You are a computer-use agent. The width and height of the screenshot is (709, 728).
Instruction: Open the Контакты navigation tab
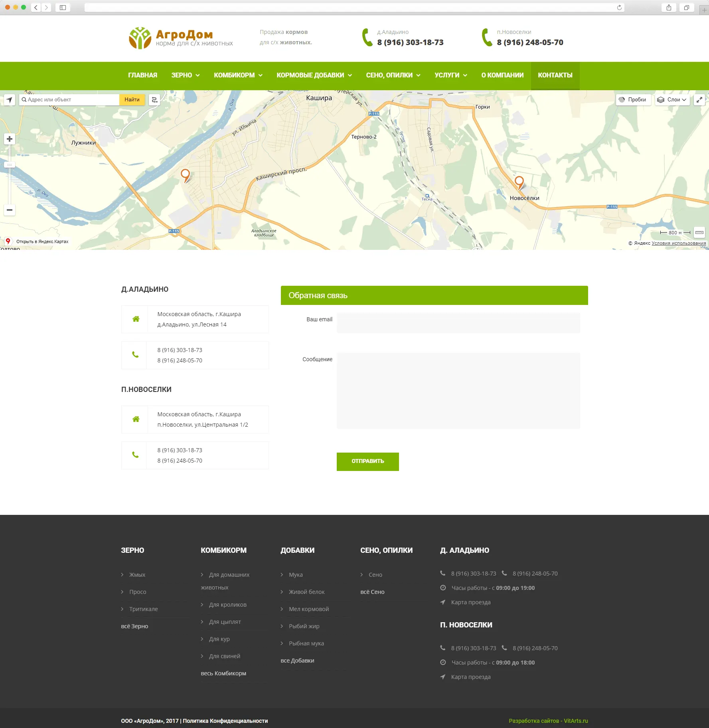(x=555, y=75)
